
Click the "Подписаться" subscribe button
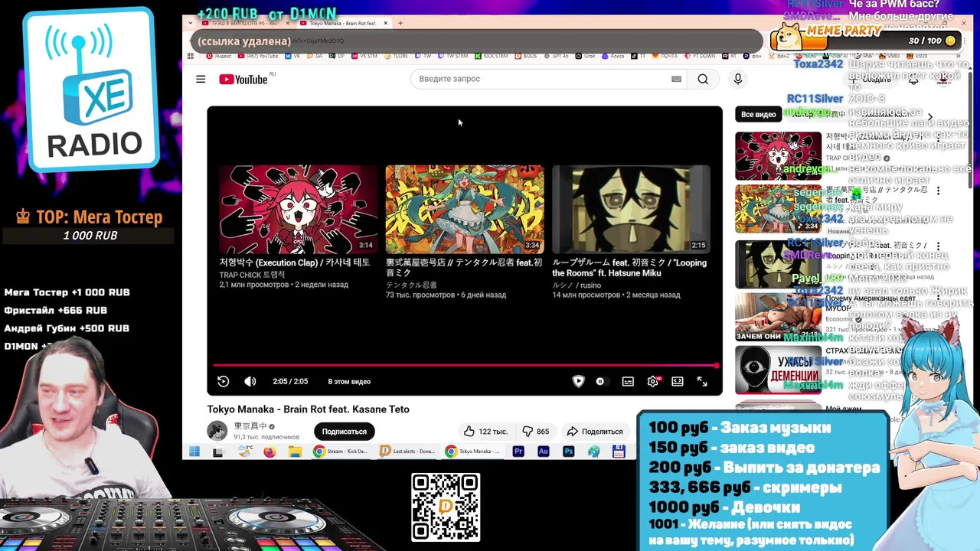(x=344, y=432)
